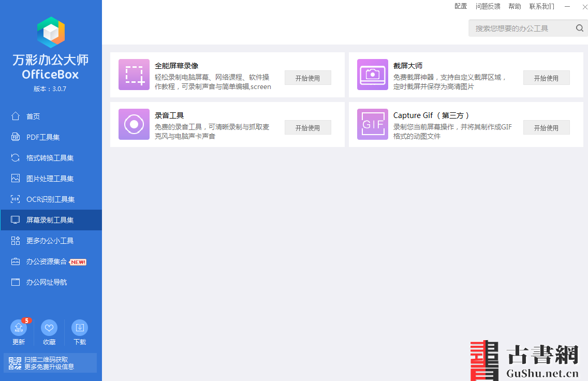The width and height of the screenshot is (588, 381).
Task: Click the 截屏大师 description text
Action: [x=450, y=82]
